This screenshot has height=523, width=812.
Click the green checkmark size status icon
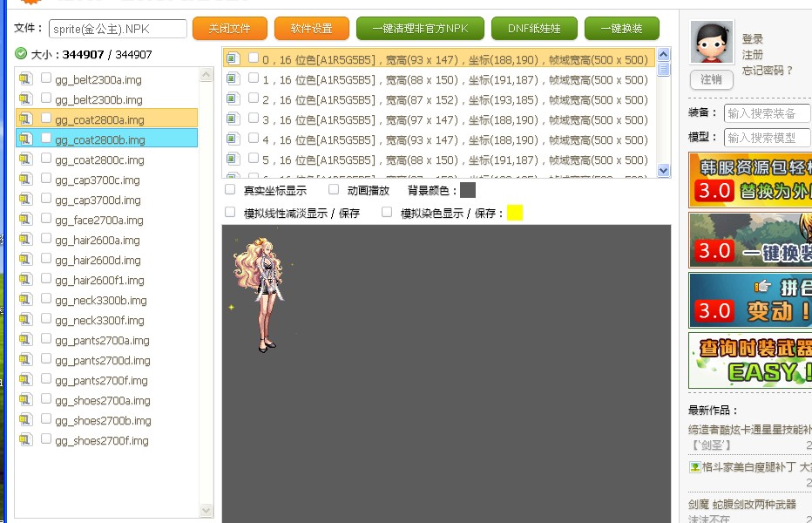[21, 53]
